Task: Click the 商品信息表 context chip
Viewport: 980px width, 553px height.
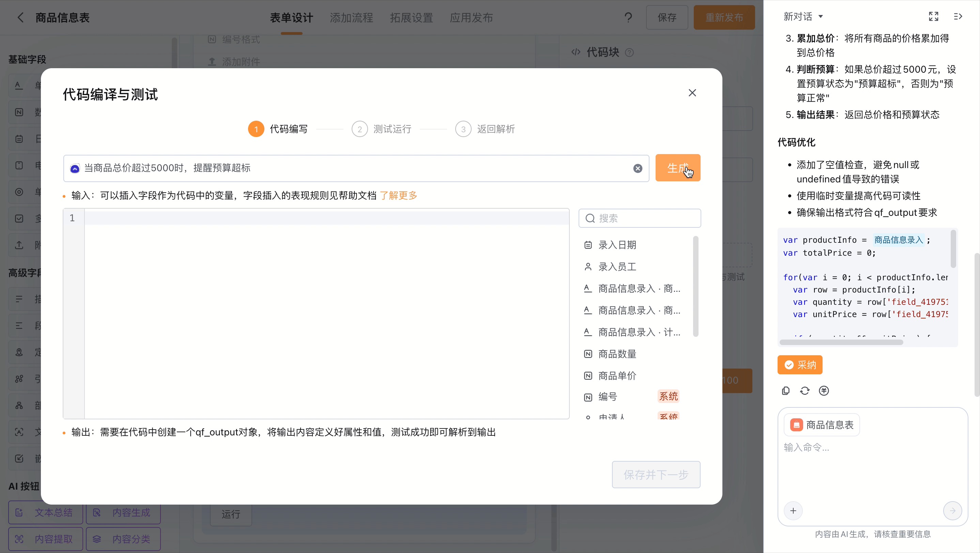Action: point(822,425)
